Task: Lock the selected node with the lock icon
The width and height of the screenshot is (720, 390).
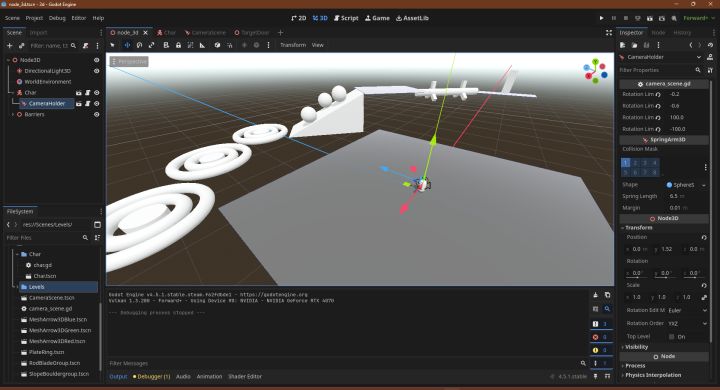Action: pyautogui.click(x=178, y=45)
